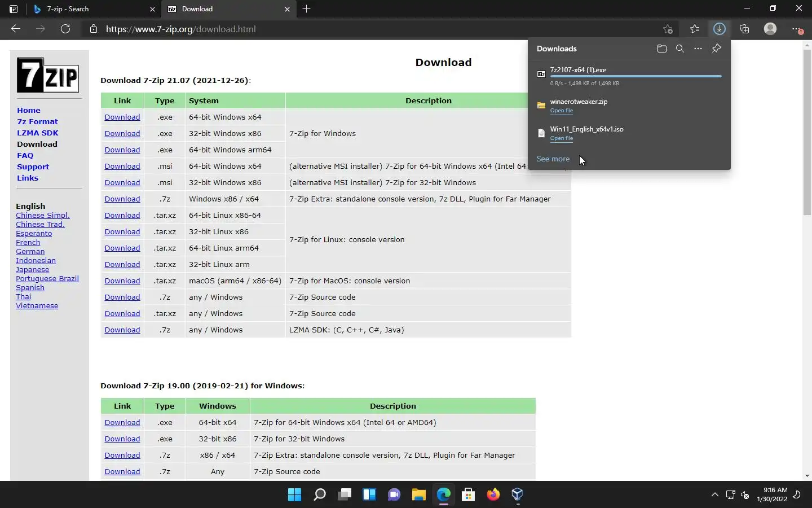Open Favorites star-list icon
The image size is (812, 508).
695,29
